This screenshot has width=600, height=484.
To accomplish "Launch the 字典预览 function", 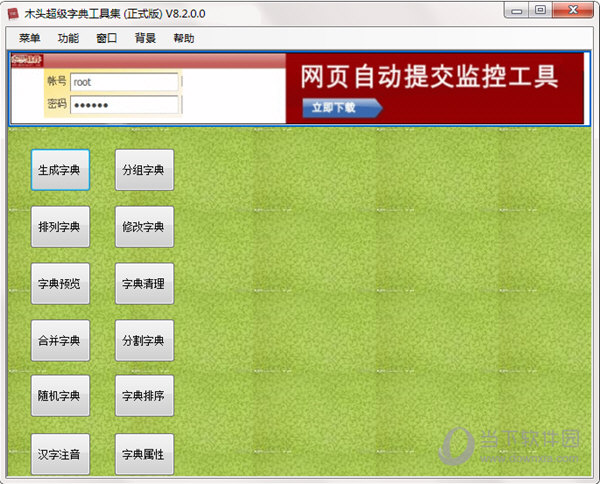I will pos(60,284).
